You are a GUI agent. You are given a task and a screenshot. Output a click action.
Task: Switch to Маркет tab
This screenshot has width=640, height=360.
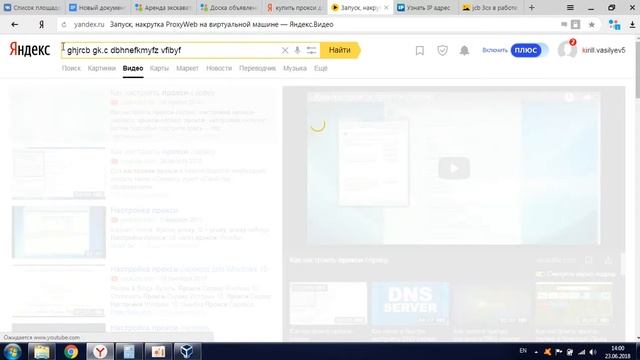click(x=187, y=68)
